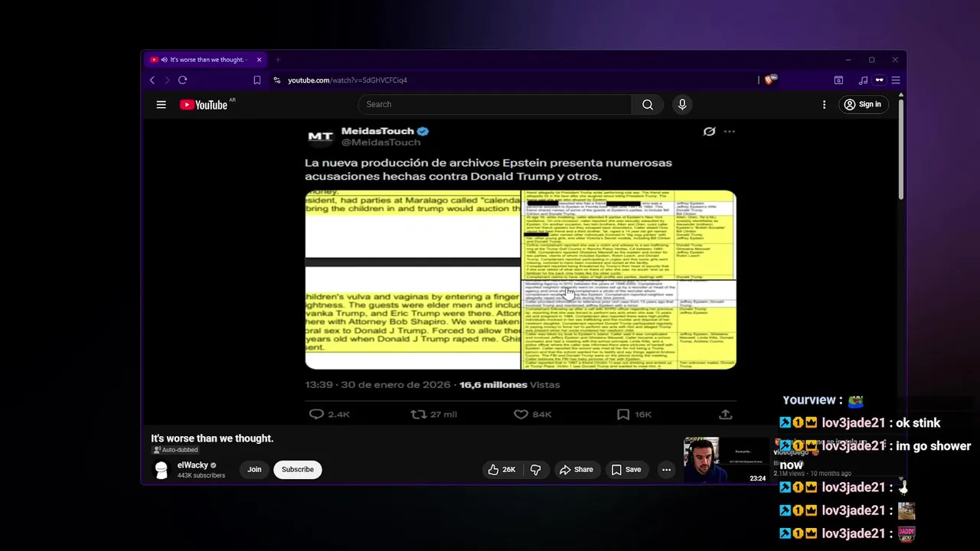Click the search magnifier button

pos(648,105)
